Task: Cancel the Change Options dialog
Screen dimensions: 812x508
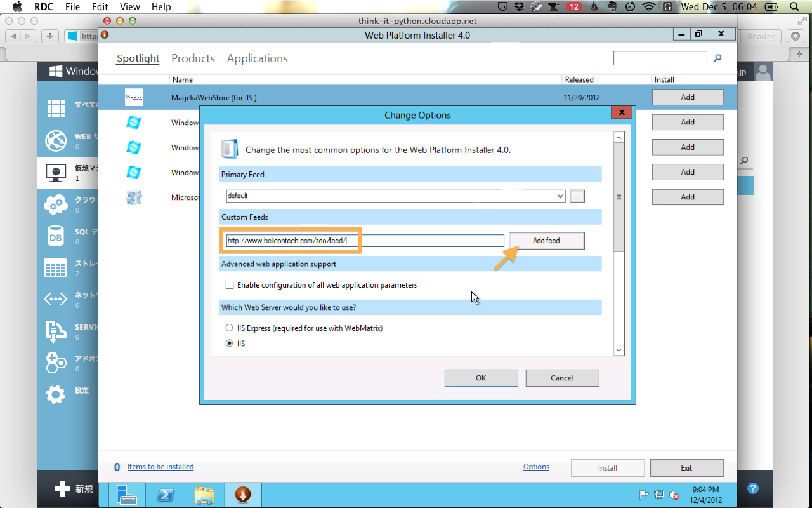Action: (x=562, y=378)
